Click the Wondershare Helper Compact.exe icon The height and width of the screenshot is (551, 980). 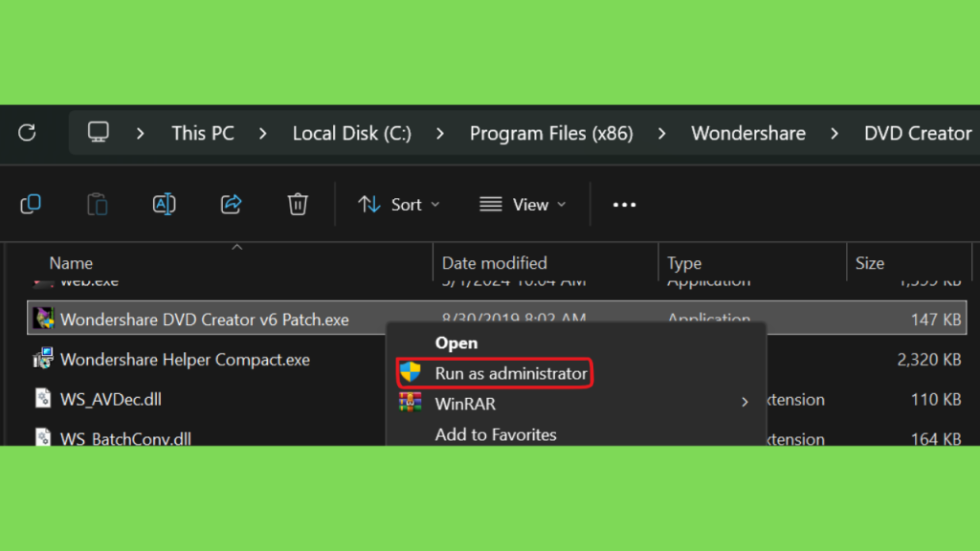(x=43, y=359)
